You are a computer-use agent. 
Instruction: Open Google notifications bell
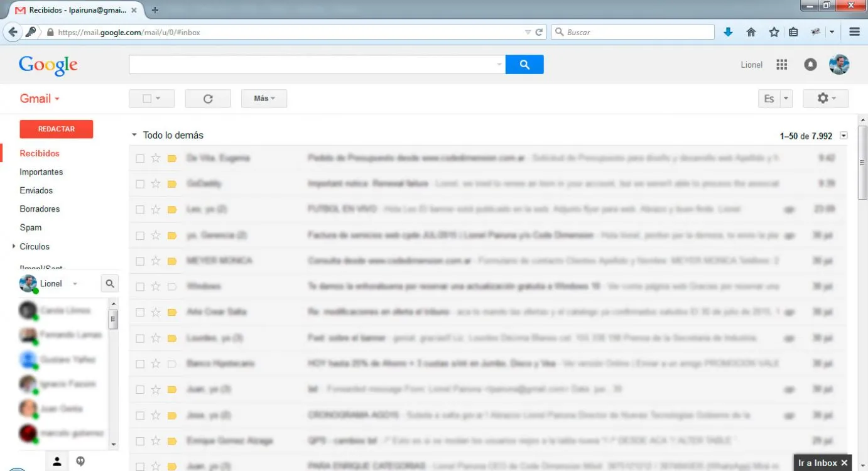coord(810,65)
